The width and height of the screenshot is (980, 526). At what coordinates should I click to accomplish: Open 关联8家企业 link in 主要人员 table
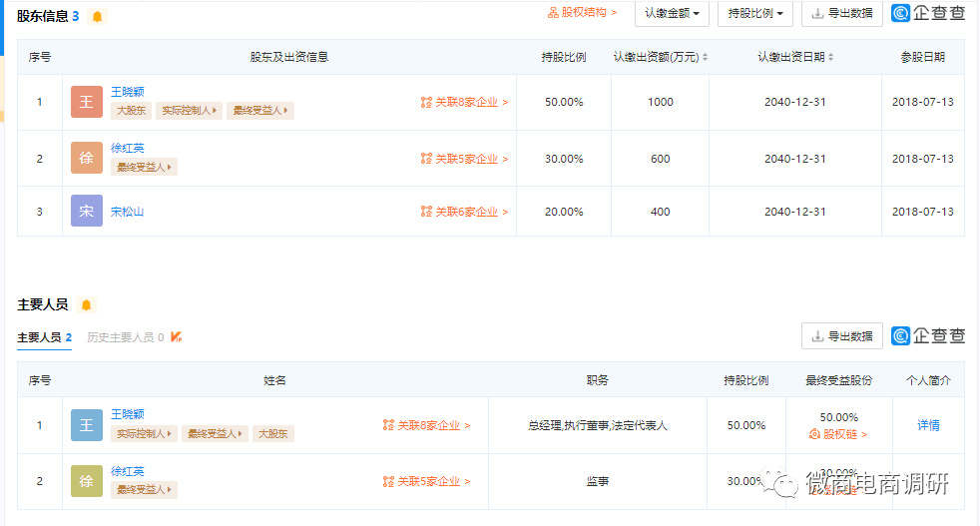(x=426, y=426)
